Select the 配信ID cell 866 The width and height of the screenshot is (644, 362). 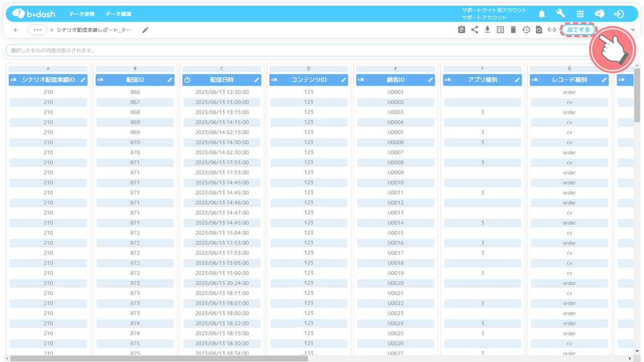click(x=135, y=92)
